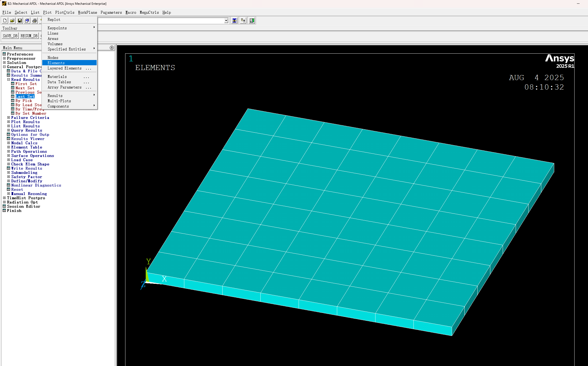Expand the Plot Results branch
Image resolution: width=588 pixels, height=366 pixels.
click(8, 122)
